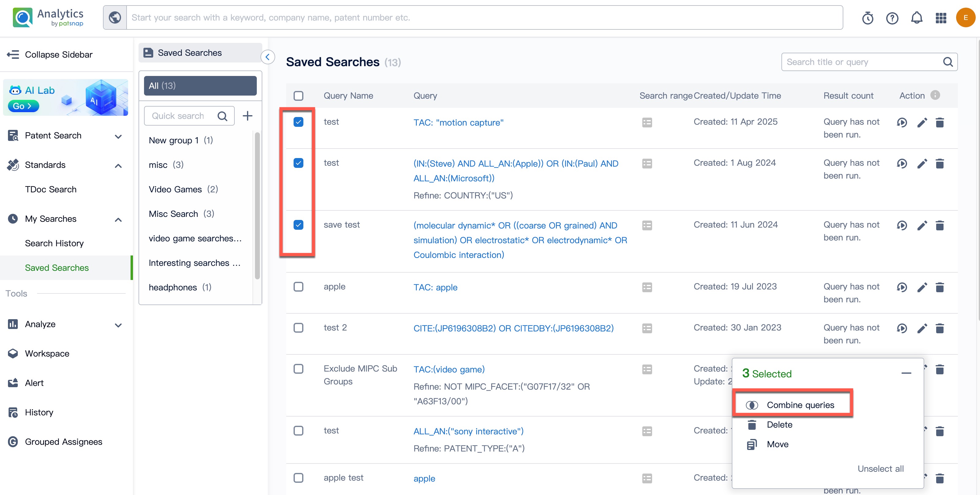Click the timer icon in header

868,18
